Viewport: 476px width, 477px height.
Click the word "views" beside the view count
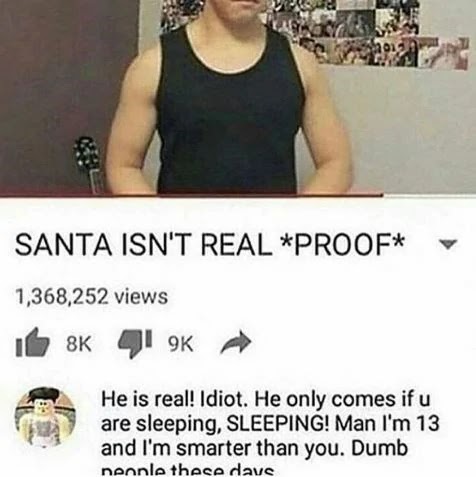click(x=141, y=296)
